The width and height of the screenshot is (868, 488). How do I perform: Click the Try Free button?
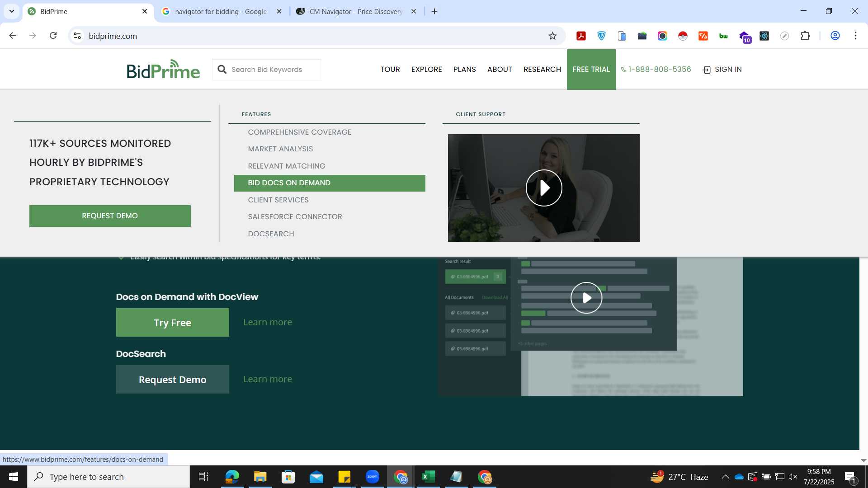172,323
